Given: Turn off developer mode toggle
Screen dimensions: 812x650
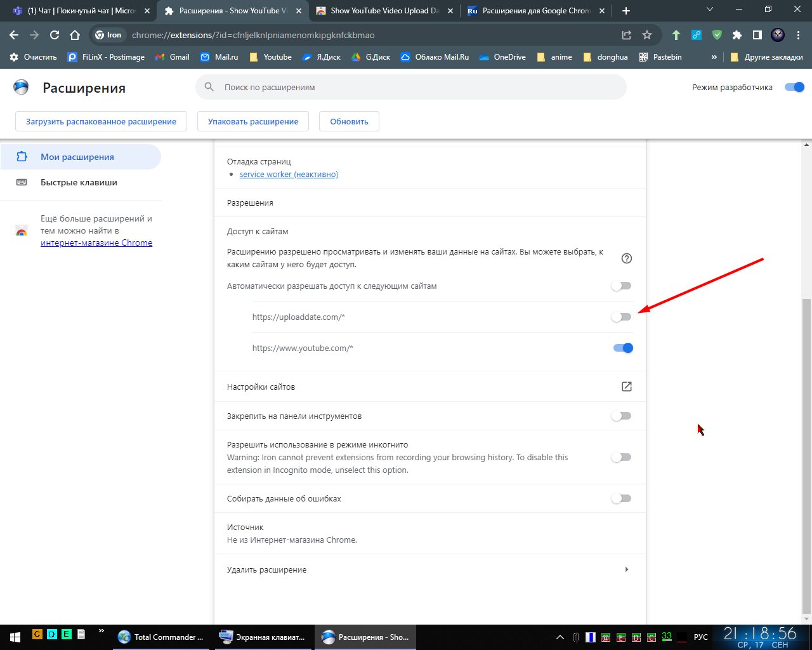Looking at the screenshot, I should pyautogui.click(x=794, y=88).
